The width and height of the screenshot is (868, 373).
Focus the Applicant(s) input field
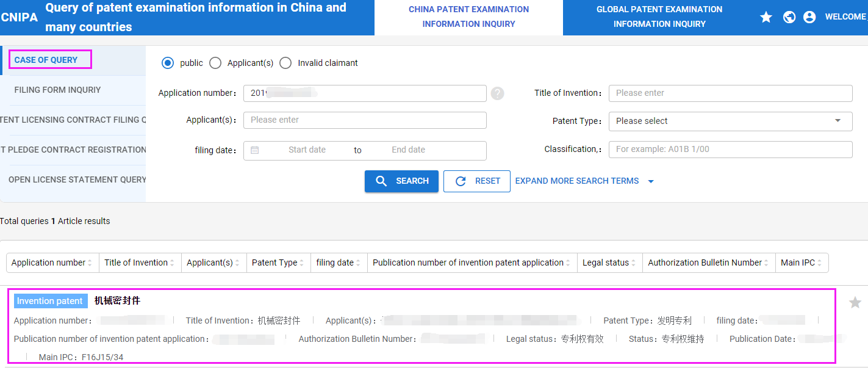coord(365,120)
